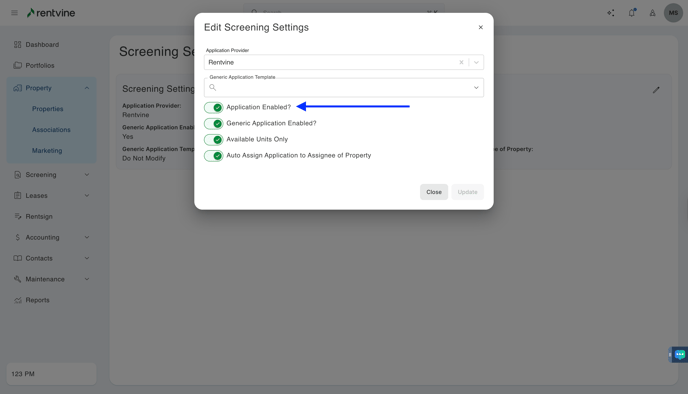Click the person icon beside the avatar

(x=652, y=13)
